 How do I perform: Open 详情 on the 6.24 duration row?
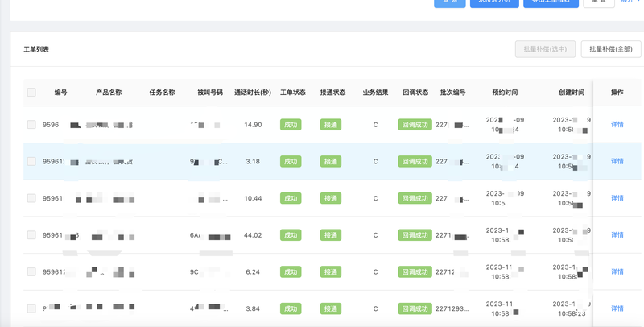[617, 271]
